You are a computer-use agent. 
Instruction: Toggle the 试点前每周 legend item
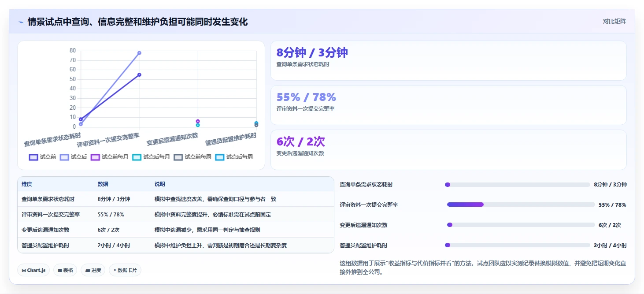tap(192, 157)
